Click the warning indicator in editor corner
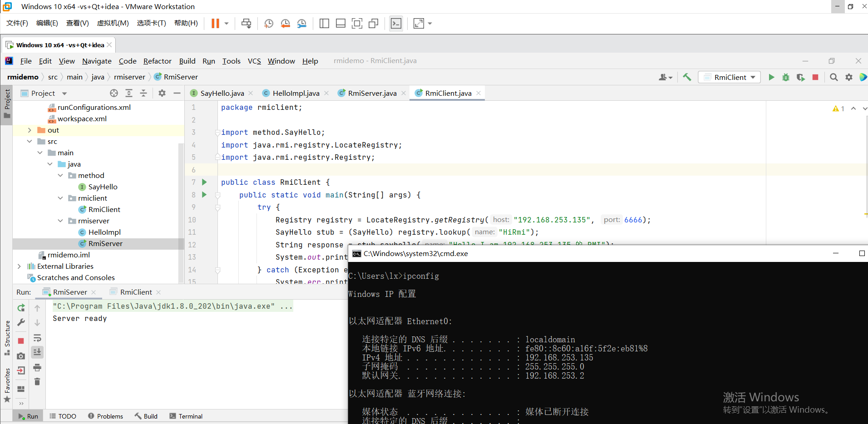 (838, 108)
